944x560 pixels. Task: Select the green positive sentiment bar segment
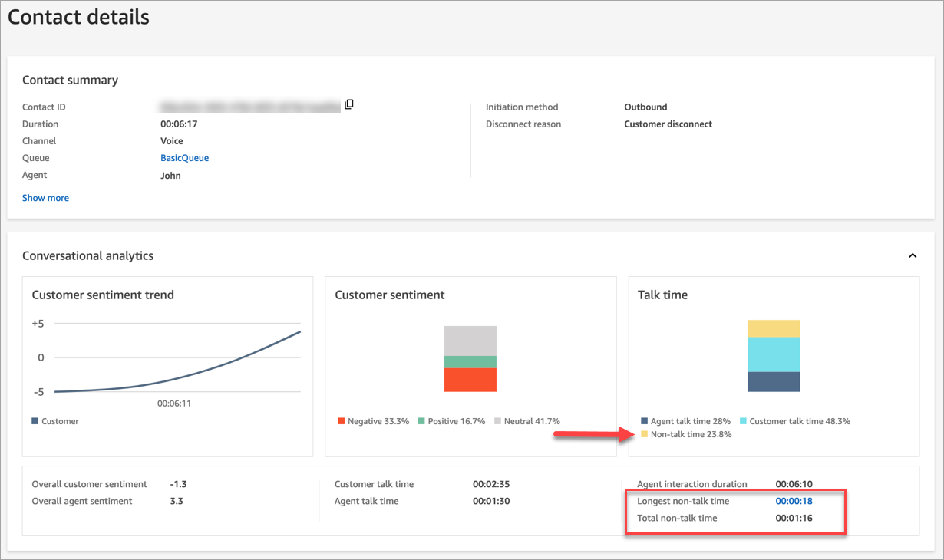(470, 361)
